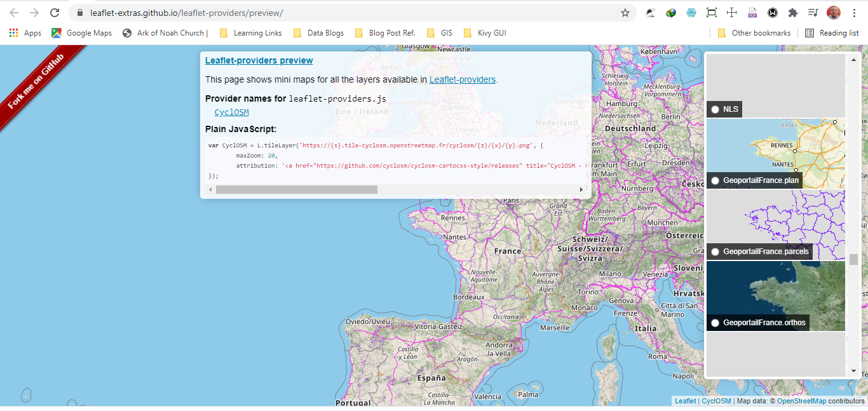
Task: Go back with the browser back arrow
Action: [x=14, y=13]
